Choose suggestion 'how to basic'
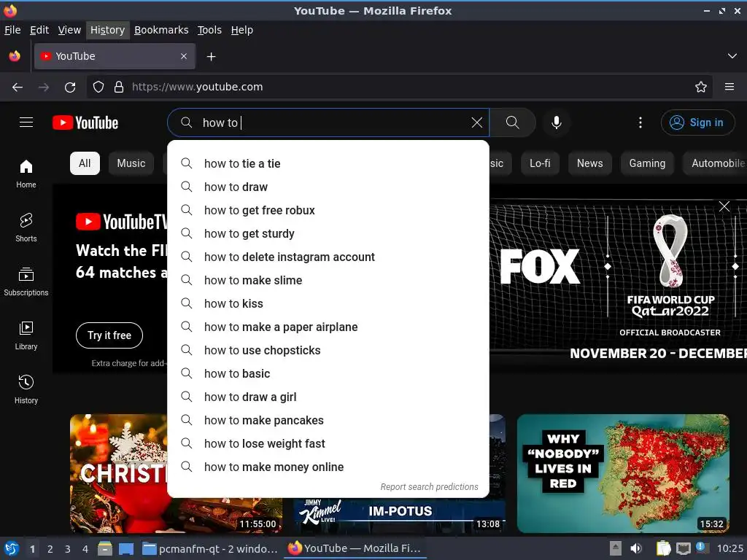 click(x=328, y=373)
